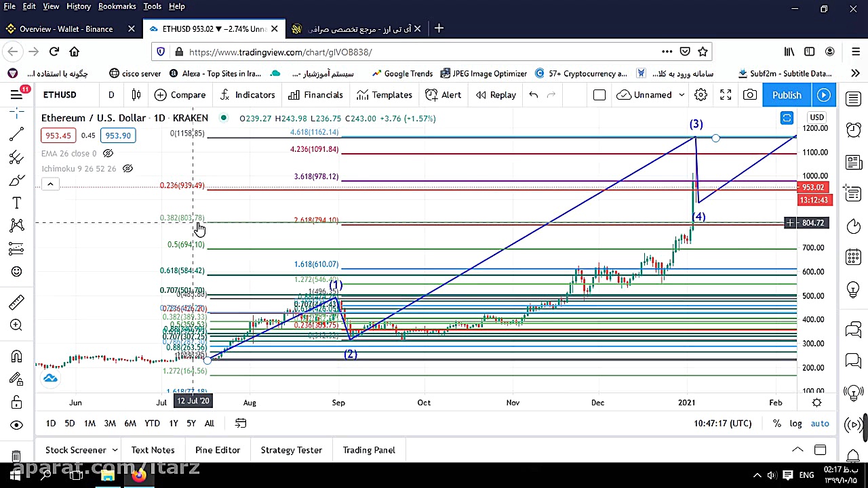Open the chart patterns tool
Viewport: 868px width, 488px height.
[x=17, y=226]
